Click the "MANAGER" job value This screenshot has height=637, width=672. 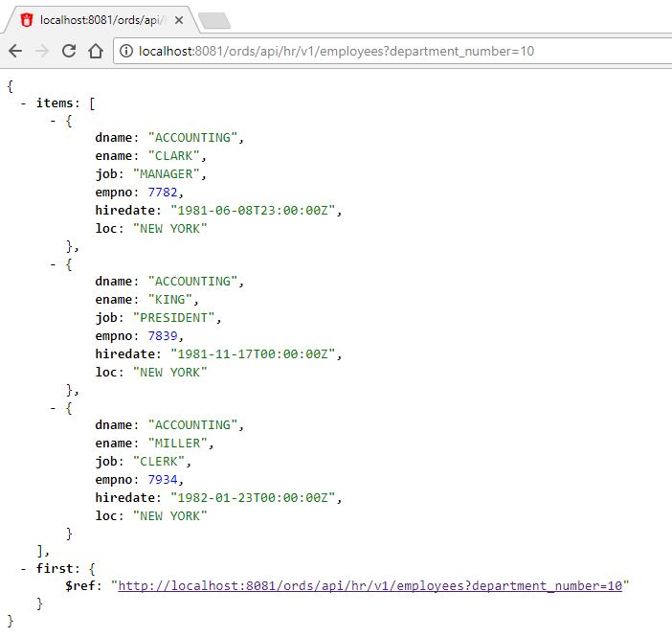[167, 174]
